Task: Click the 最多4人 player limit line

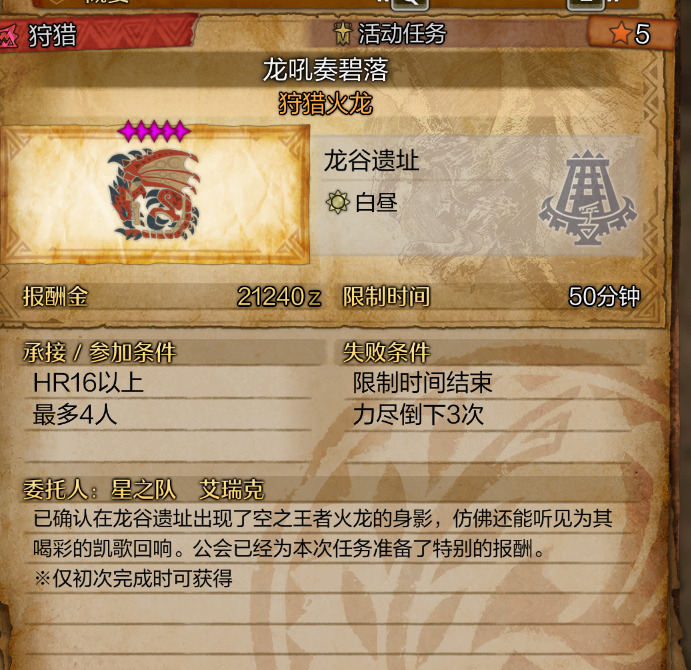Action: [75, 415]
